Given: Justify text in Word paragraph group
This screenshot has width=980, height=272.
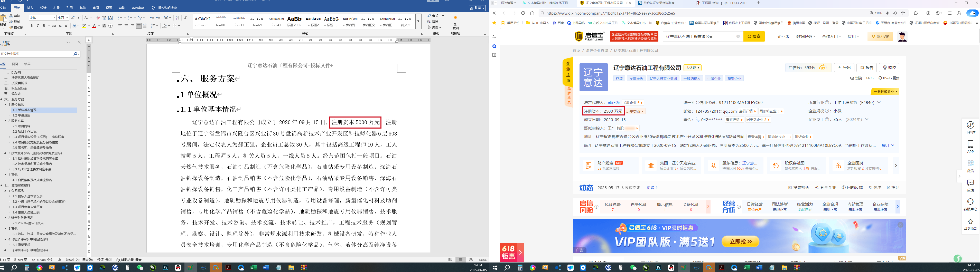Looking at the screenshot, I should coord(138,26).
